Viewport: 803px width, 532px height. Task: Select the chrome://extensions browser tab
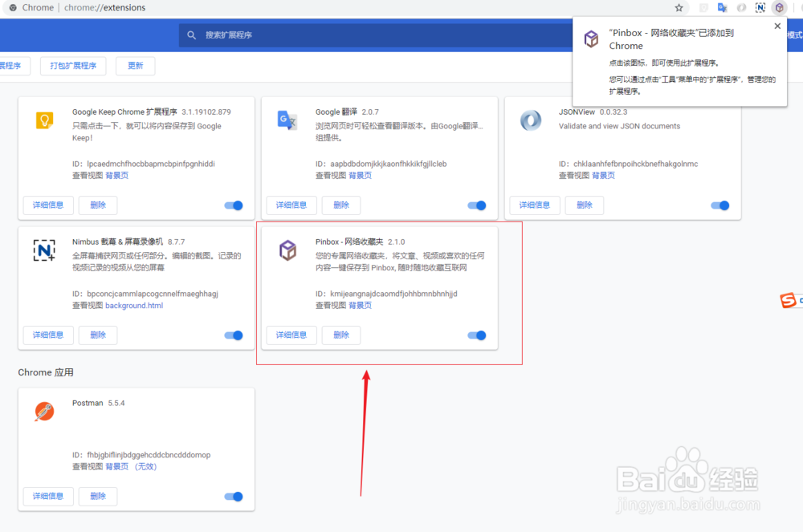pos(80,8)
